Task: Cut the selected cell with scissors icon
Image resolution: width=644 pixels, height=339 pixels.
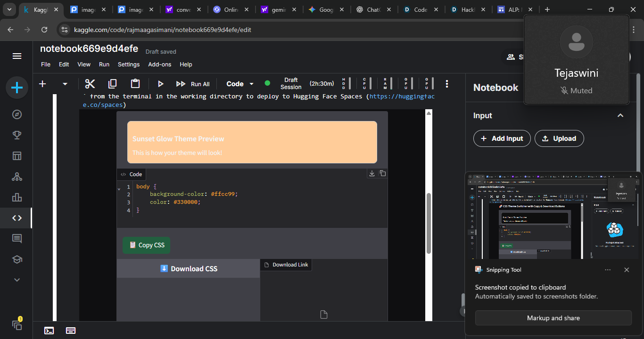Action: tap(90, 84)
